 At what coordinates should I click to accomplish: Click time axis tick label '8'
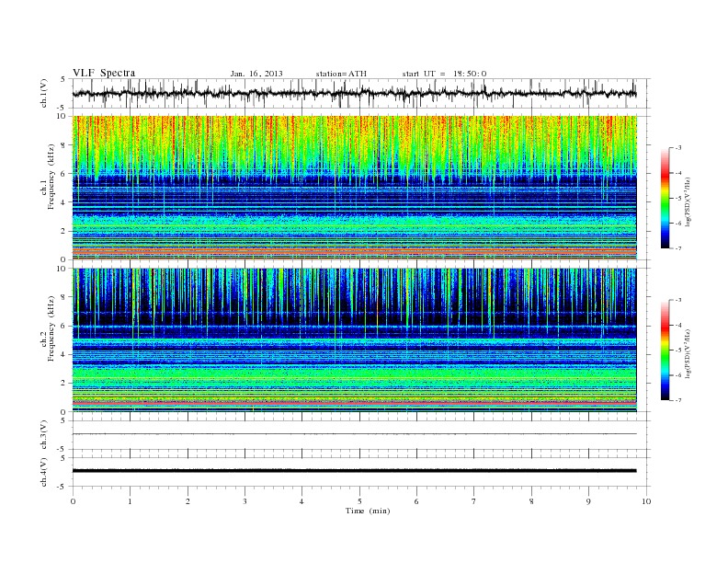coord(531,501)
